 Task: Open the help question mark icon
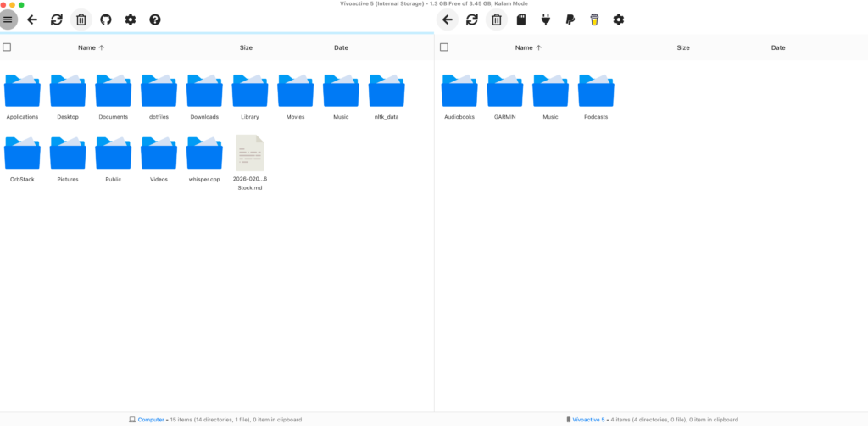pos(155,19)
